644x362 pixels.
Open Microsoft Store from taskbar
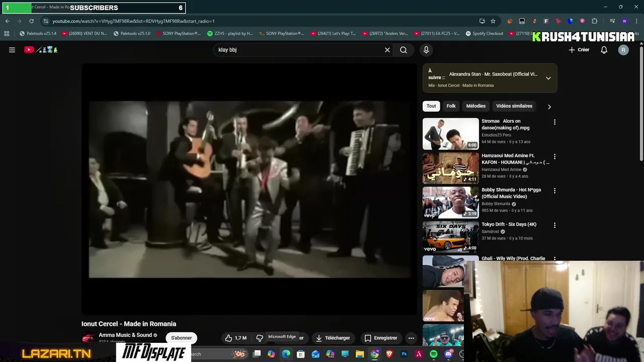[x=301, y=354]
